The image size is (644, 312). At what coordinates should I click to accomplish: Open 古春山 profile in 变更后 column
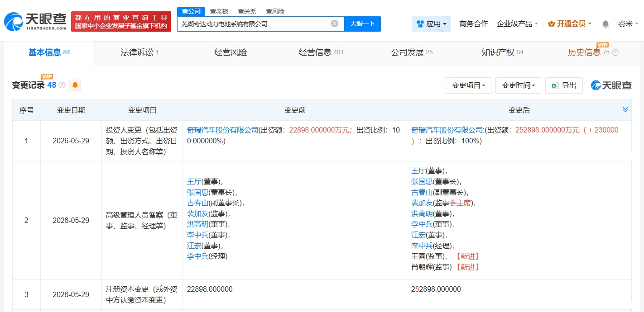click(x=422, y=192)
